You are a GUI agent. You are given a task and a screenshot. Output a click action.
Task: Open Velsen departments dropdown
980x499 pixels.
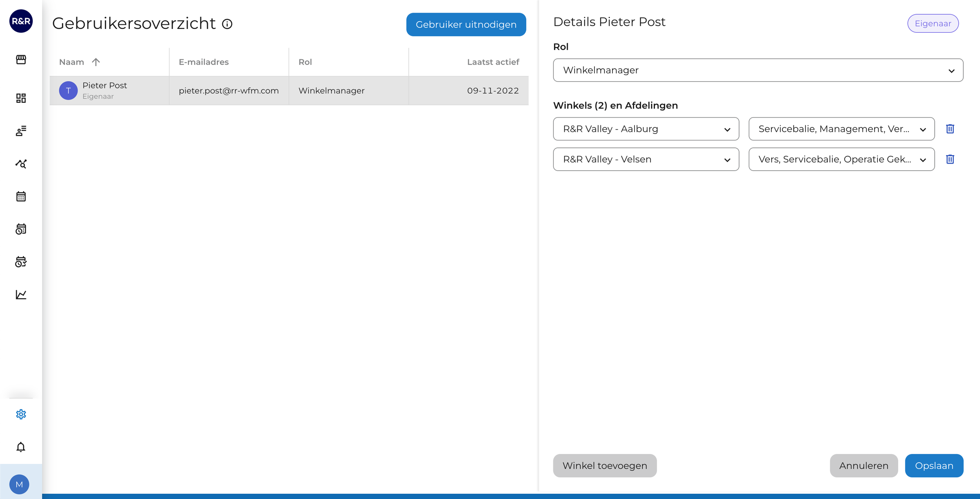[x=841, y=159]
